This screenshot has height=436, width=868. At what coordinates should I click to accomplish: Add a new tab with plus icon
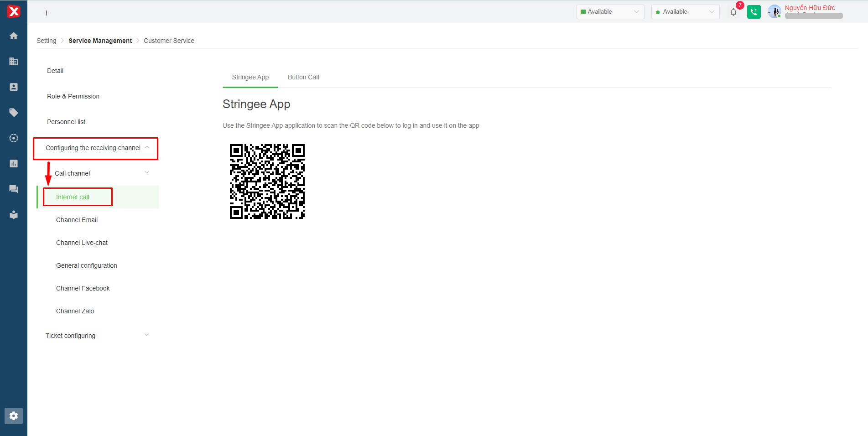(46, 13)
